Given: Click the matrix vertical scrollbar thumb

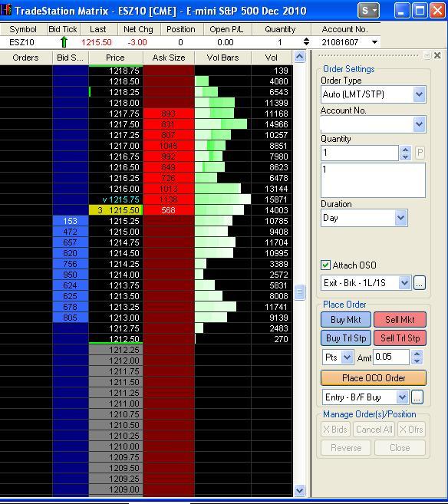Looking at the screenshot, I should click(299, 292).
